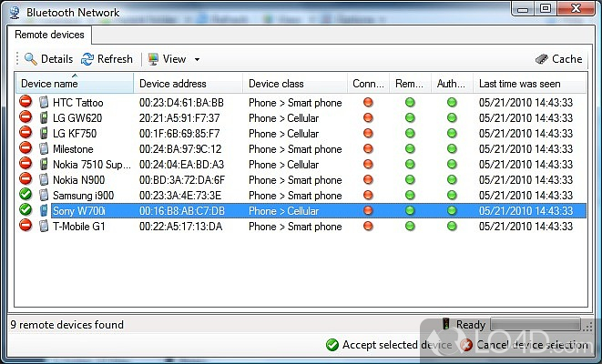Image resolution: width=602 pixels, height=364 pixels.
Task: Click the Ready status indicator
Action: point(464,325)
